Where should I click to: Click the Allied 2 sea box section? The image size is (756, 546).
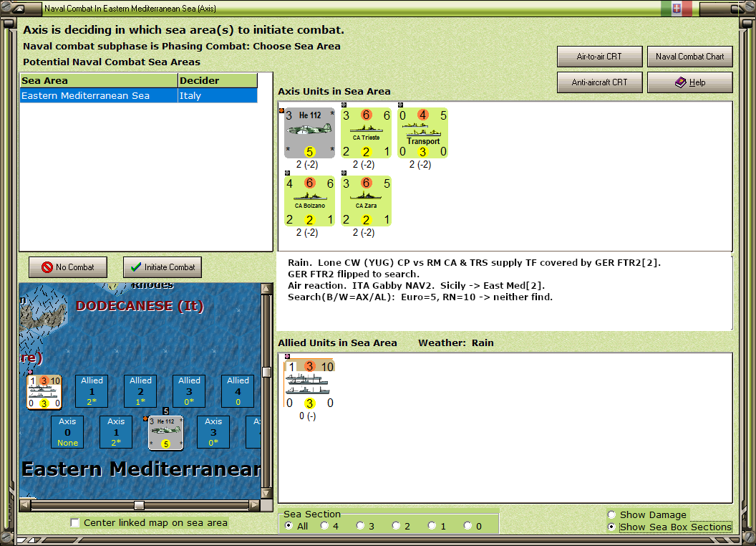click(x=140, y=391)
